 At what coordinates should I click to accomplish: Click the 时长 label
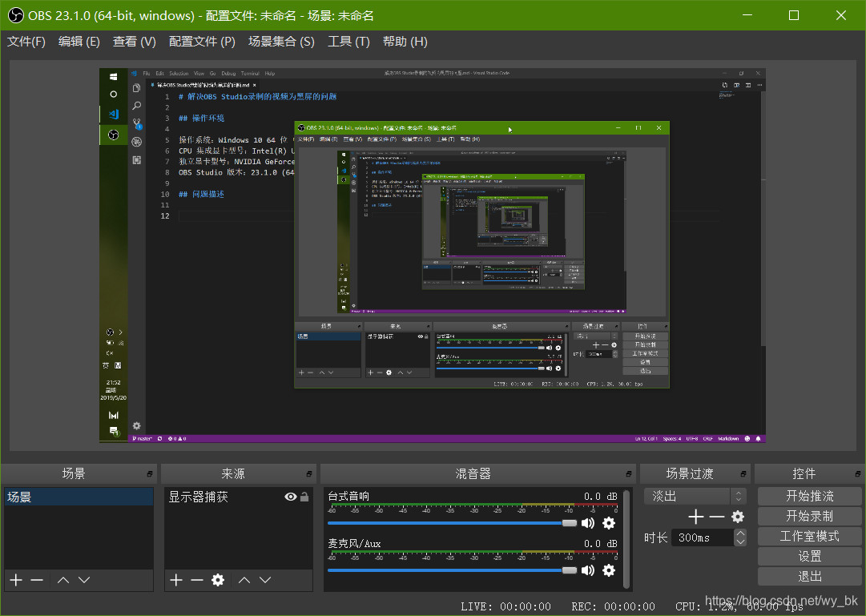coord(655,537)
